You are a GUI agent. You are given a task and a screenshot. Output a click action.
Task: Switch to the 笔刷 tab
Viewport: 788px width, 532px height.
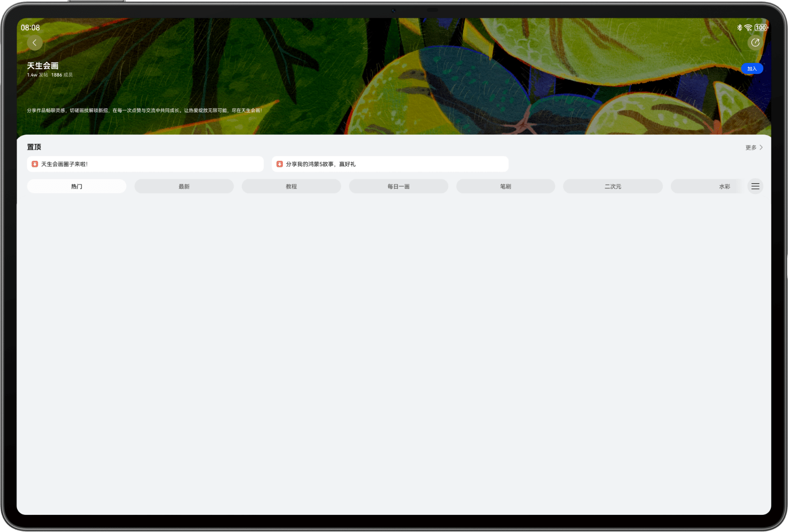pyautogui.click(x=506, y=186)
